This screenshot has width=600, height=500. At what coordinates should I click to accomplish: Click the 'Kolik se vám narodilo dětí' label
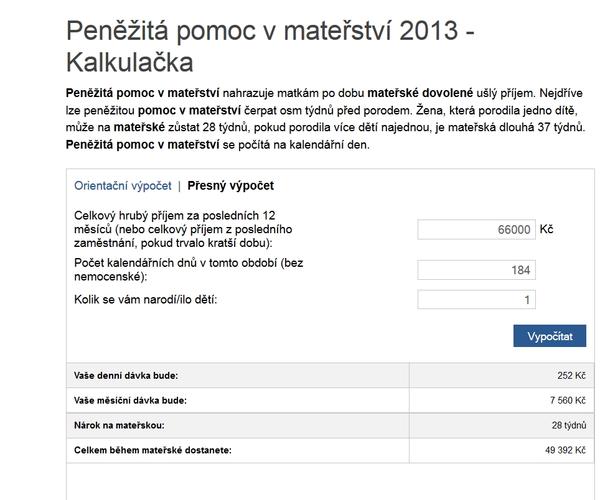click(x=146, y=300)
